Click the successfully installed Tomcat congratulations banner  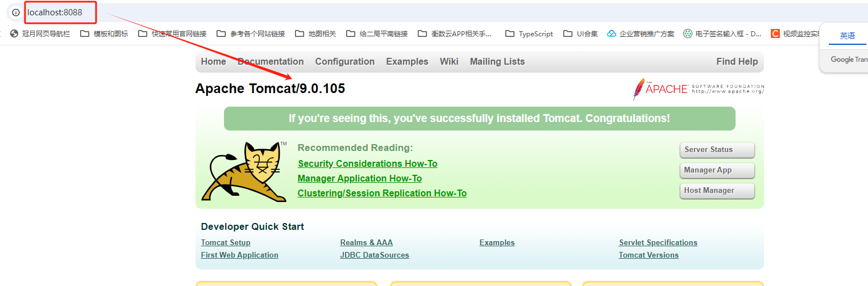pos(479,119)
